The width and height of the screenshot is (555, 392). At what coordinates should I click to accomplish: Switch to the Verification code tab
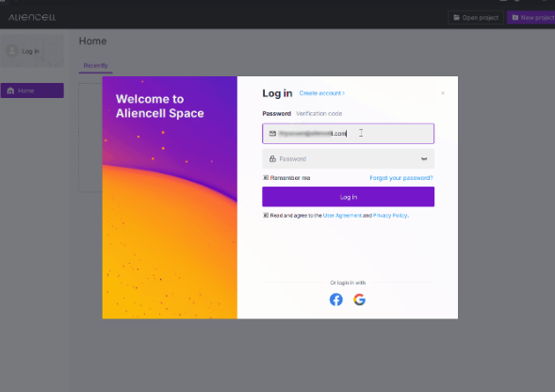pyautogui.click(x=318, y=114)
